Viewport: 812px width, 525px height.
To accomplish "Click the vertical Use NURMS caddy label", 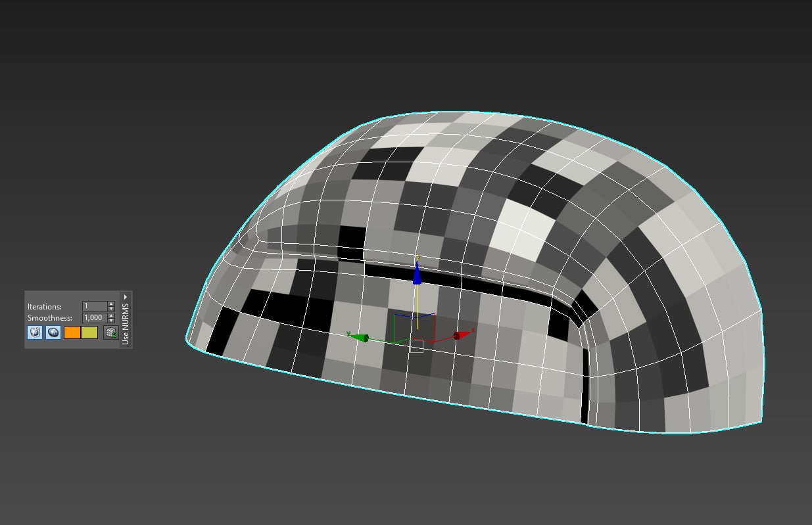I will tap(126, 324).
